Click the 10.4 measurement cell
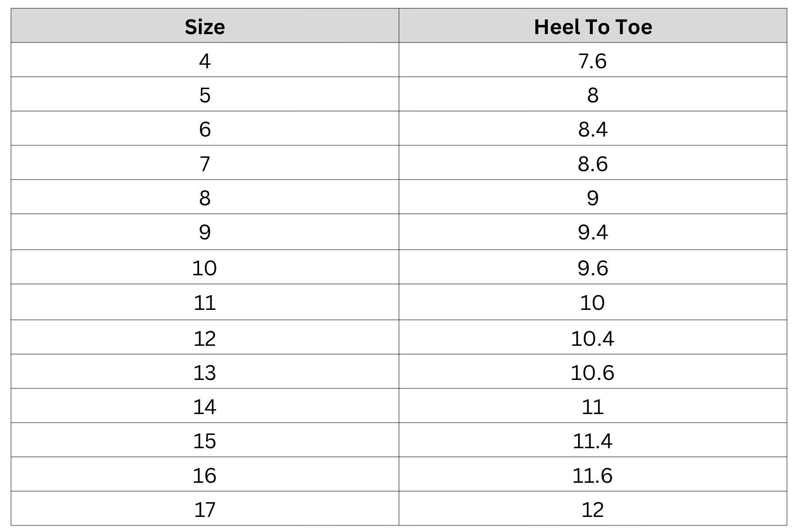The image size is (798, 532). pyautogui.click(x=593, y=337)
